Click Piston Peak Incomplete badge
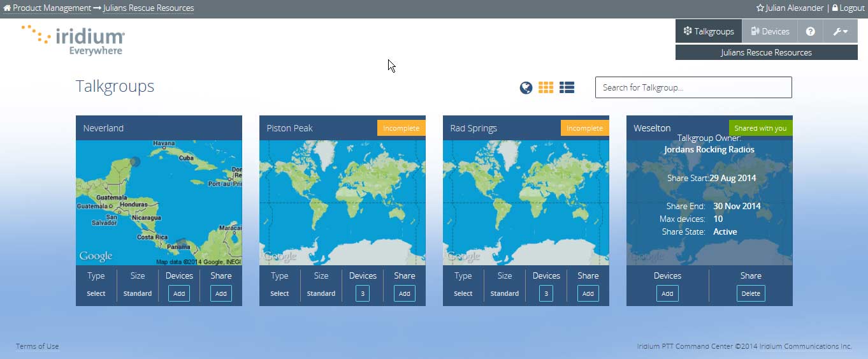 point(401,128)
